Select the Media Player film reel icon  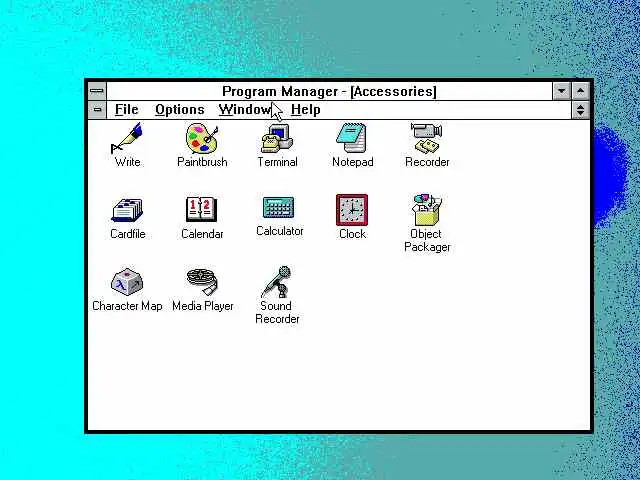(x=202, y=282)
